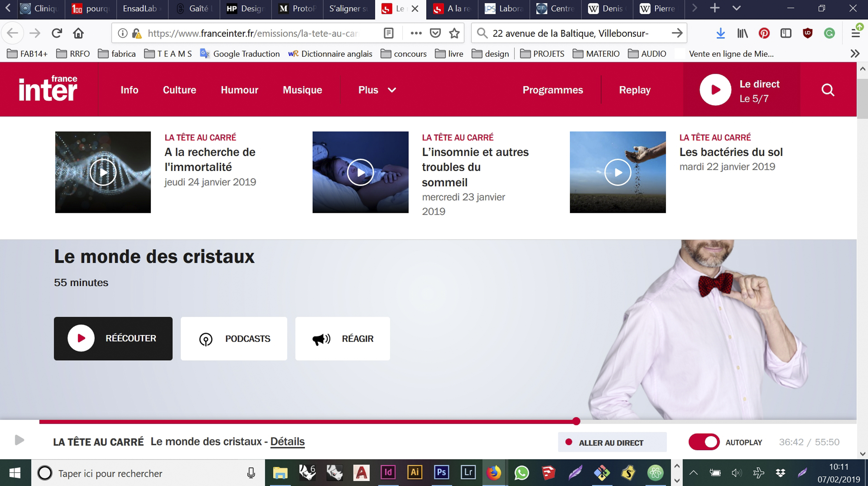Bookmark this page with the star icon
Viewport: 868px width, 486px height.
(x=454, y=33)
